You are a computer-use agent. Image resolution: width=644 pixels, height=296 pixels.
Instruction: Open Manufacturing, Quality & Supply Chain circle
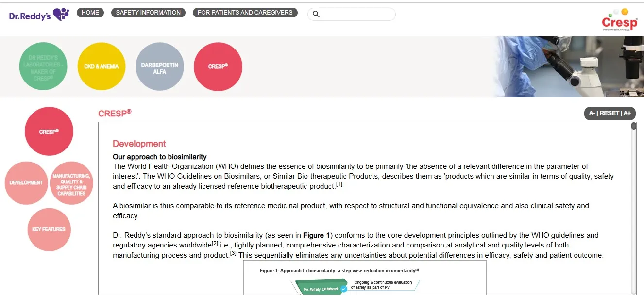[x=71, y=183]
